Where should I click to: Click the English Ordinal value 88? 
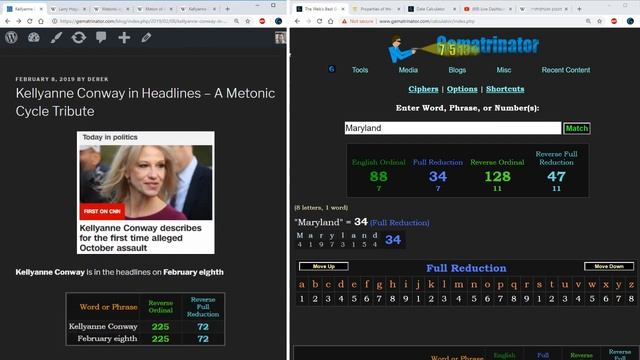pos(378,176)
